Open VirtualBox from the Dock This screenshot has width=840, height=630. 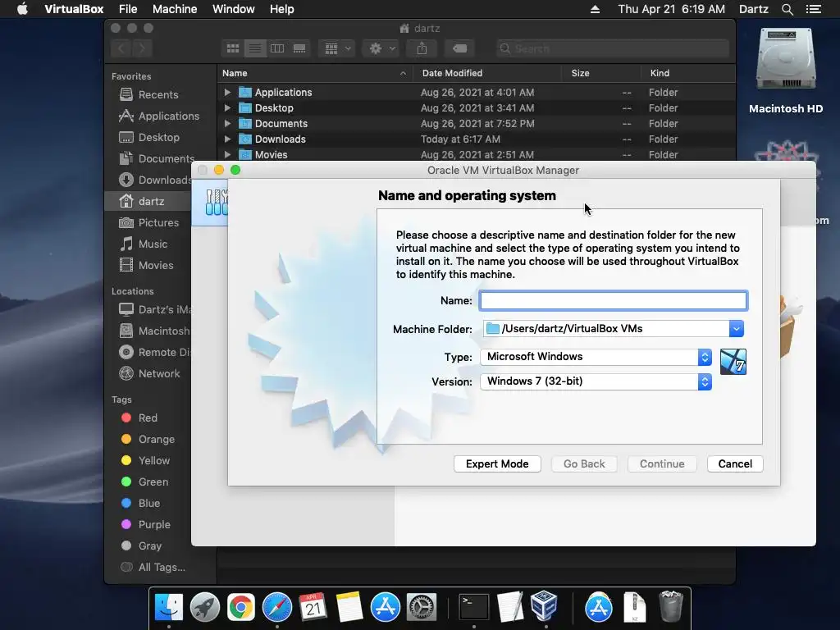(x=545, y=606)
